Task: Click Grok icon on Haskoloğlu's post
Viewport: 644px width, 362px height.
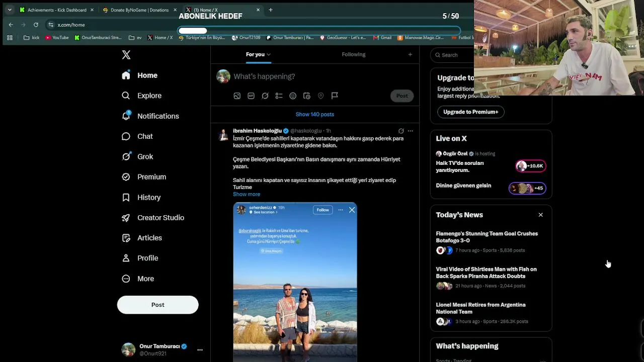Action: [401, 131]
